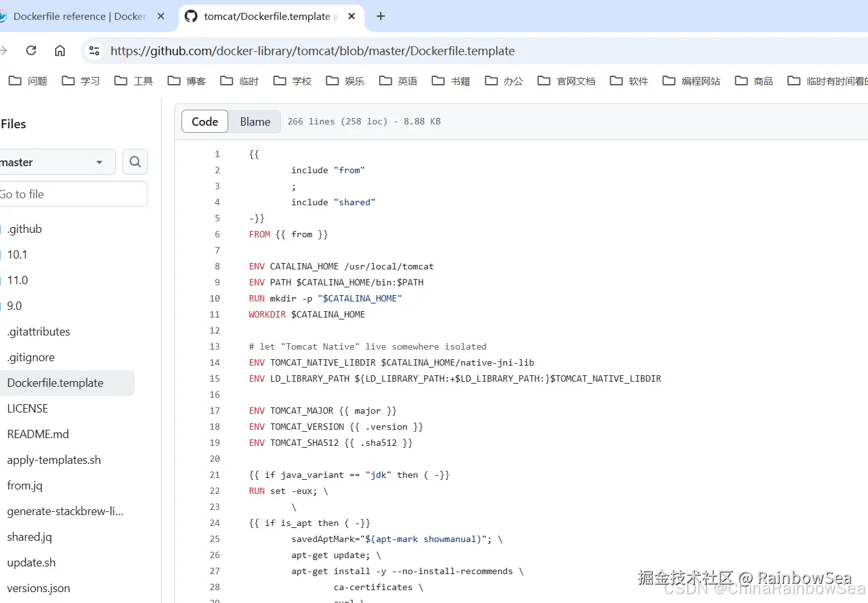Close the Dockerfile reference tab

coord(161,16)
